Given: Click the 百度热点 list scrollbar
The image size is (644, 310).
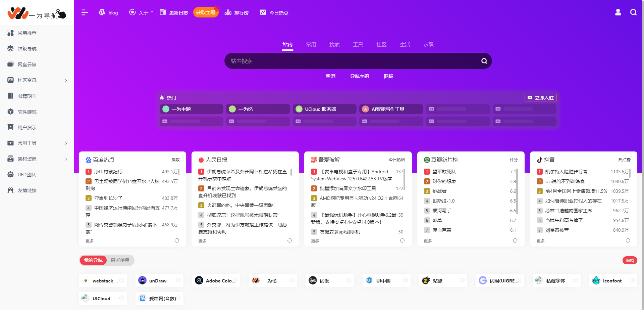Looking at the screenshot, I should point(178,172).
